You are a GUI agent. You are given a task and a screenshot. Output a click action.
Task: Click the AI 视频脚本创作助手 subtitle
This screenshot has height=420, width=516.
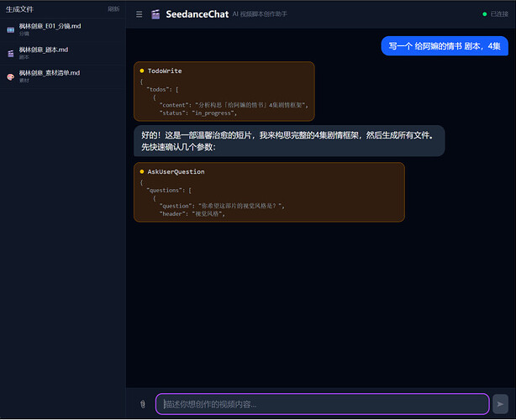click(260, 13)
